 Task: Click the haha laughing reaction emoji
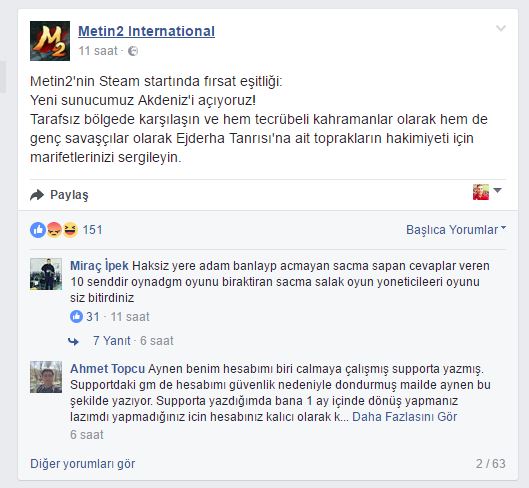(70, 230)
